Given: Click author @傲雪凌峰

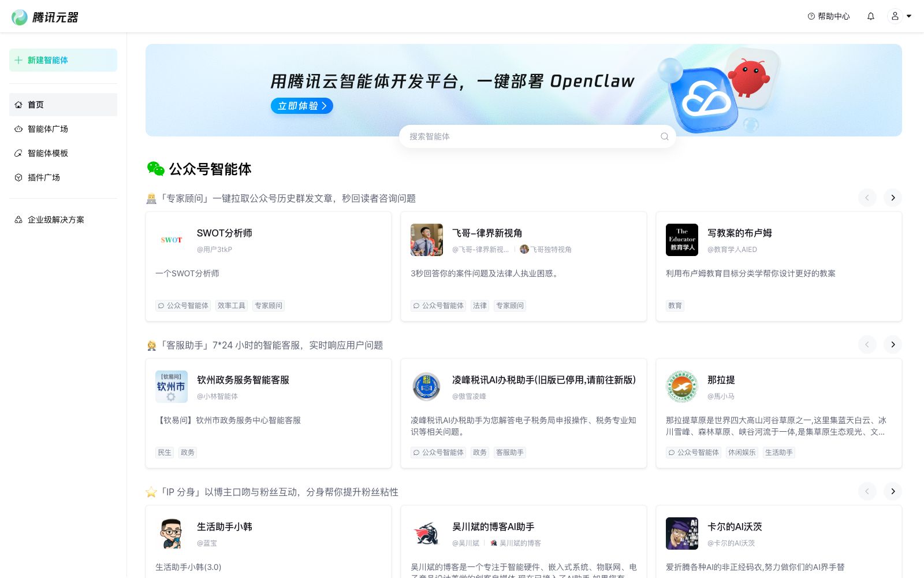Looking at the screenshot, I should (x=469, y=396).
